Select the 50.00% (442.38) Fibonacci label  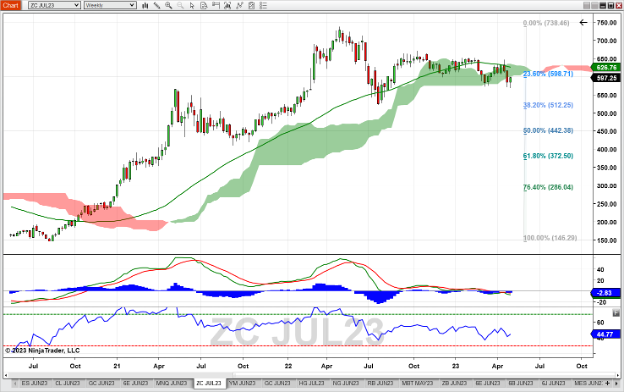[548, 131]
